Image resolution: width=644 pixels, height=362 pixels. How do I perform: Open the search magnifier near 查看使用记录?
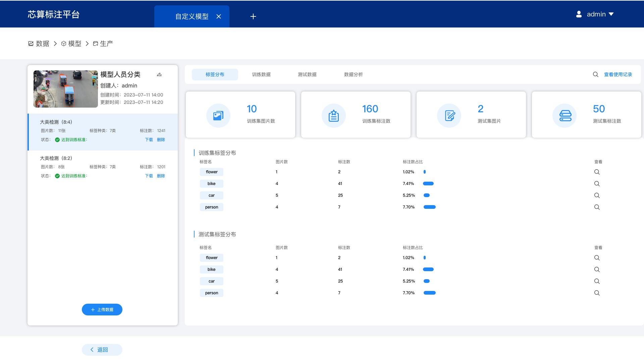(595, 74)
